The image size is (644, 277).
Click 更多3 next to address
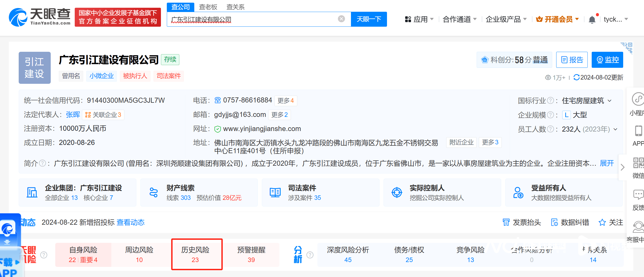pos(490,142)
